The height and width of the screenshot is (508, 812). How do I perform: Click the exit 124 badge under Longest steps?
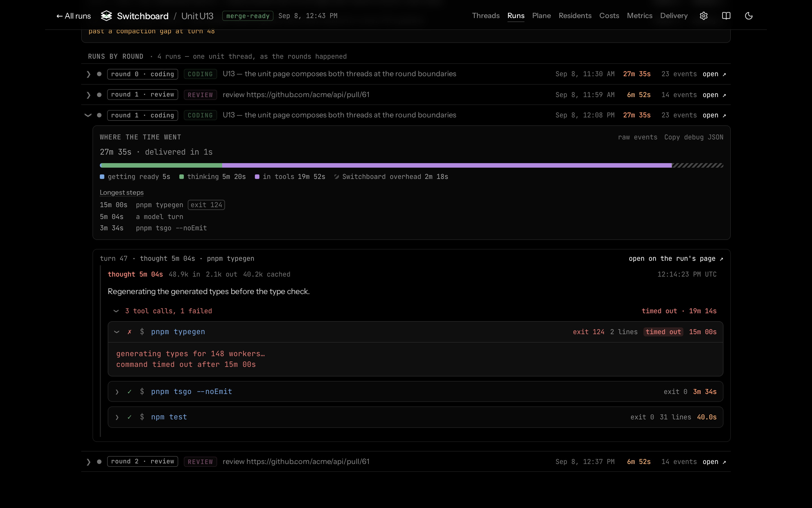(x=206, y=205)
